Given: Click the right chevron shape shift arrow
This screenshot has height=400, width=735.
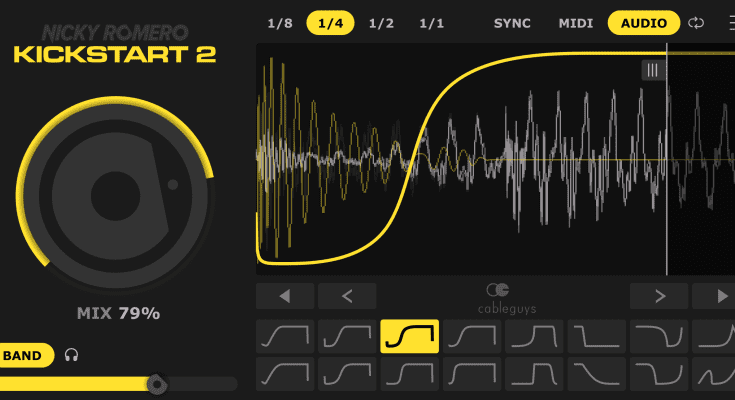Looking at the screenshot, I should (x=659, y=296).
